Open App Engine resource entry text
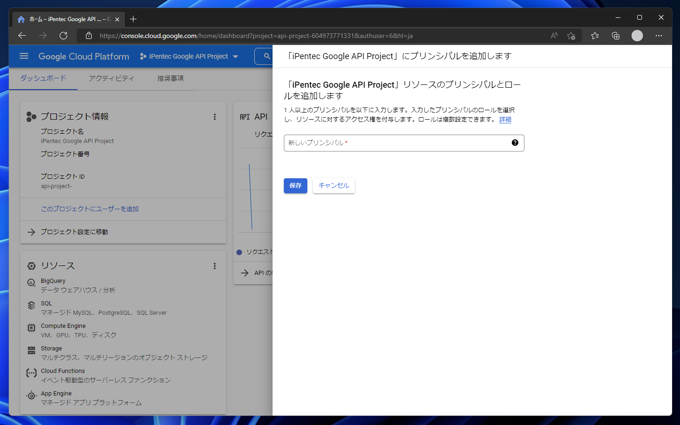Image resolution: width=680 pixels, height=425 pixels. click(x=56, y=393)
